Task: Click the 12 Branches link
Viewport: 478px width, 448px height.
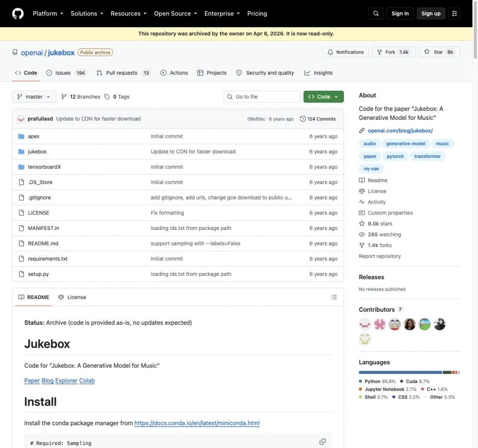Action: click(x=81, y=96)
